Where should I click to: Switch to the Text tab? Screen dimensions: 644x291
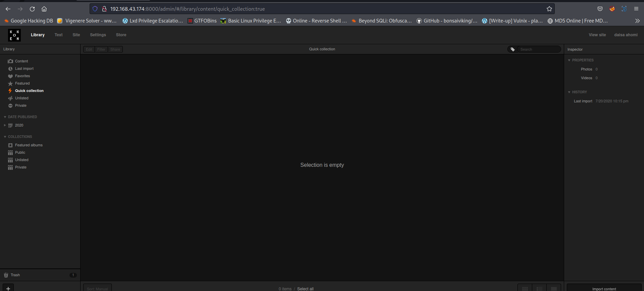coord(58,35)
